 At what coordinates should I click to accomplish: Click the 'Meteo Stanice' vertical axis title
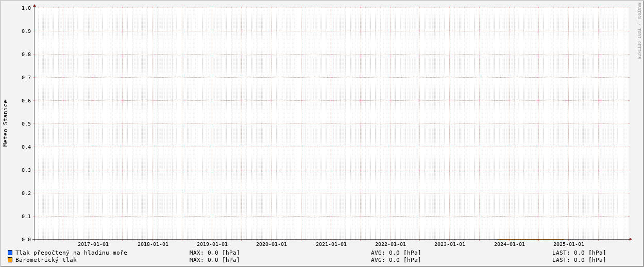(6, 123)
